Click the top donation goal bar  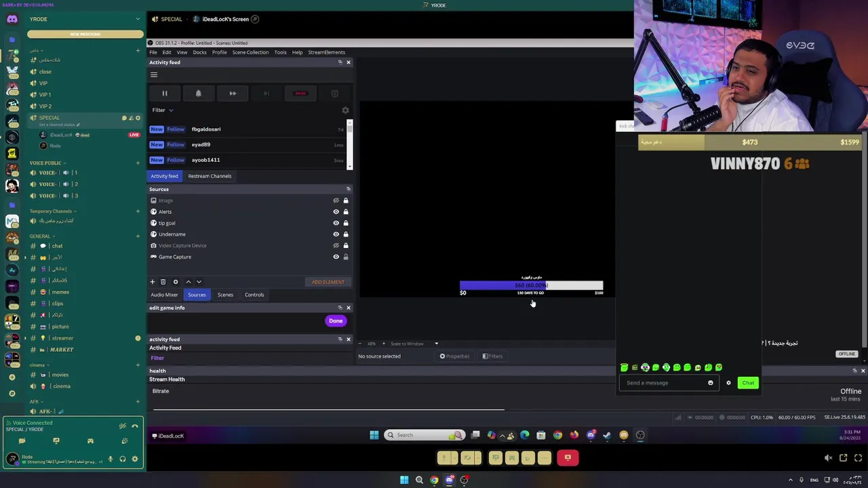click(749, 142)
